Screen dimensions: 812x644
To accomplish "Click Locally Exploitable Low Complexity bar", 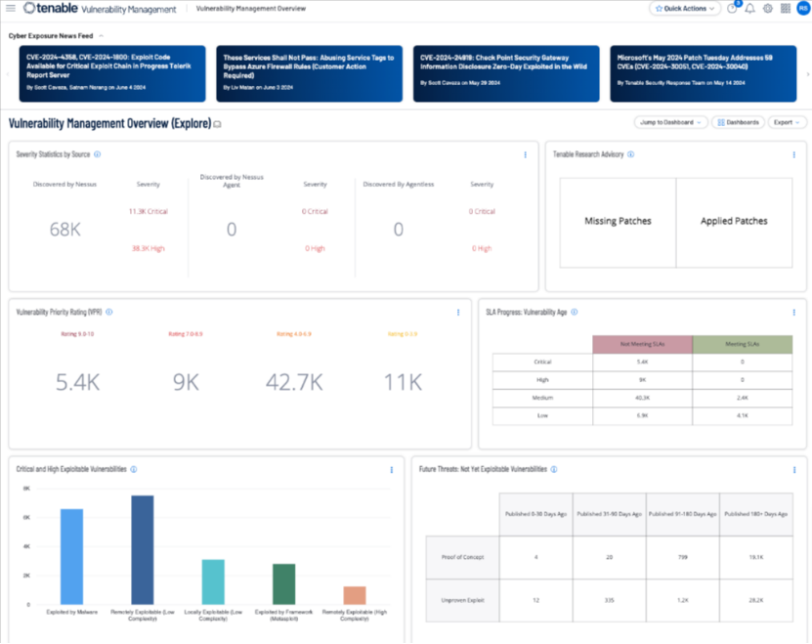I will pyautogui.click(x=213, y=582).
